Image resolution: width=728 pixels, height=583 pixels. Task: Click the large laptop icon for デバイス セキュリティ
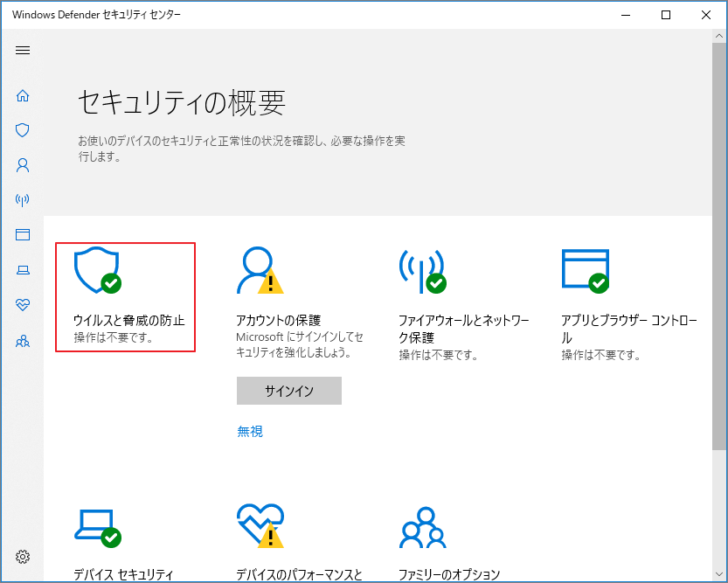pos(98,528)
